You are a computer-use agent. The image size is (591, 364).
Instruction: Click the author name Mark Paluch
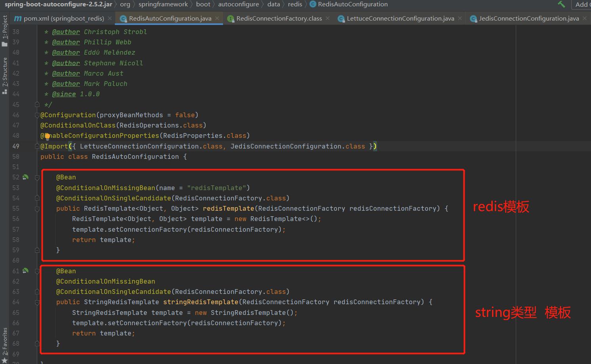click(106, 84)
